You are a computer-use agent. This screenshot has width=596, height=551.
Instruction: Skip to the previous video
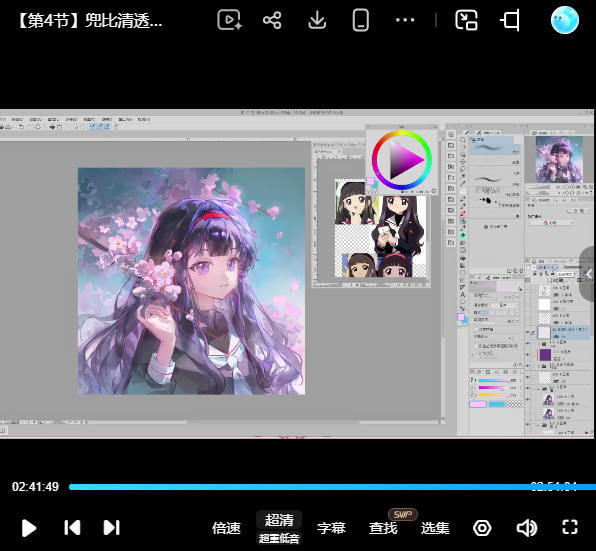tap(72, 527)
